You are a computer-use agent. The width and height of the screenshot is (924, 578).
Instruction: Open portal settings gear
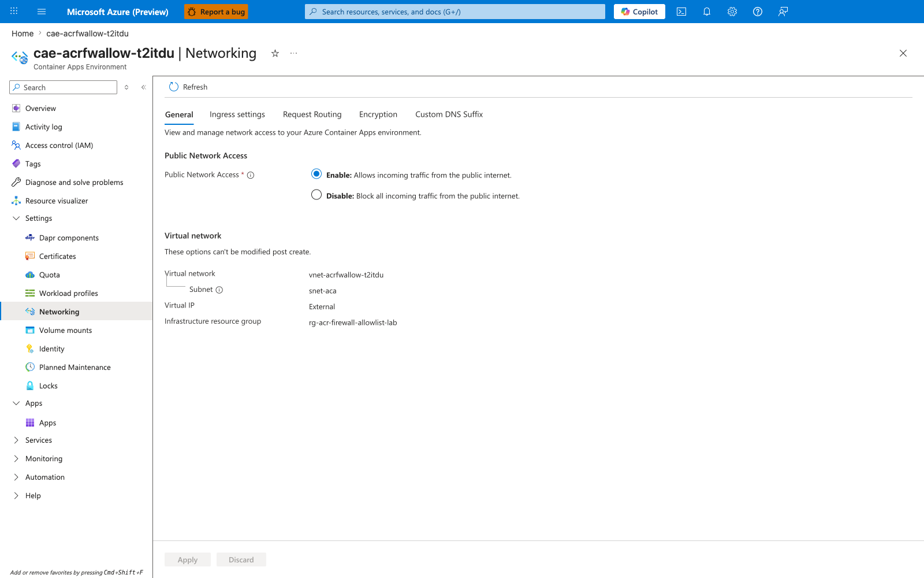tap(732, 12)
